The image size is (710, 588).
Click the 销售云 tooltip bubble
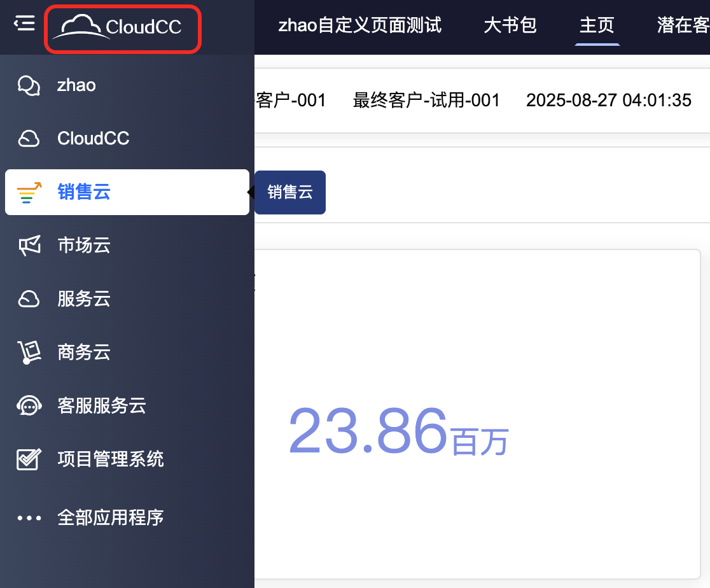[x=290, y=192]
